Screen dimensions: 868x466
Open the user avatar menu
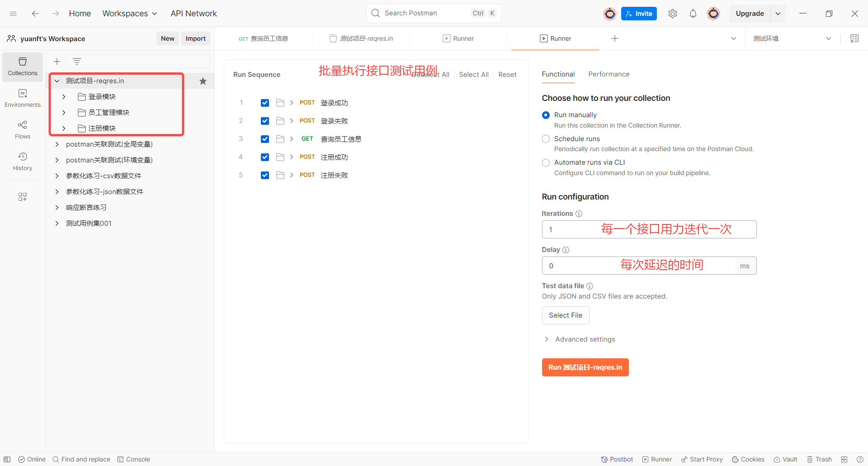(x=713, y=14)
